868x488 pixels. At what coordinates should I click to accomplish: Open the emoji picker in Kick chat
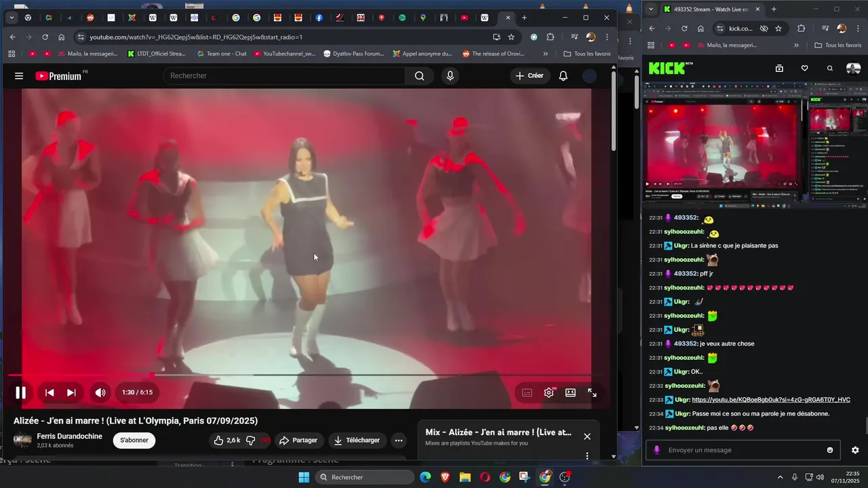[830, 450]
